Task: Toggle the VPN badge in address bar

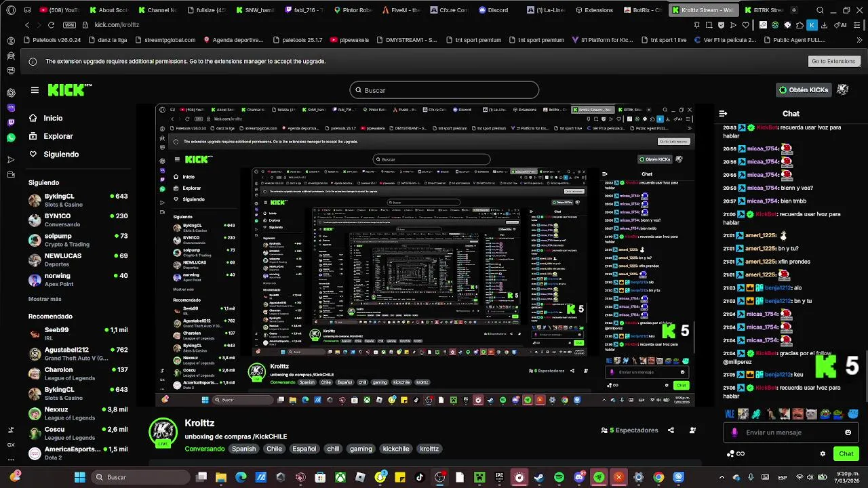Action: tap(69, 25)
